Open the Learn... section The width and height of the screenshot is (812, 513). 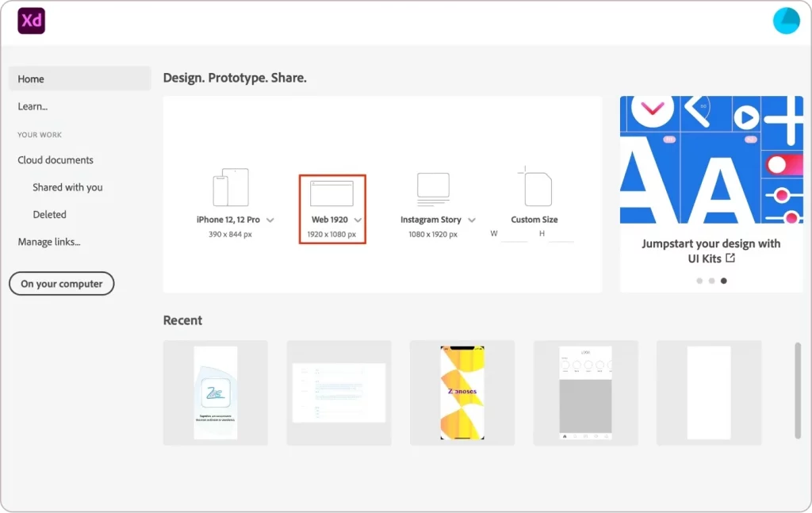click(x=33, y=106)
